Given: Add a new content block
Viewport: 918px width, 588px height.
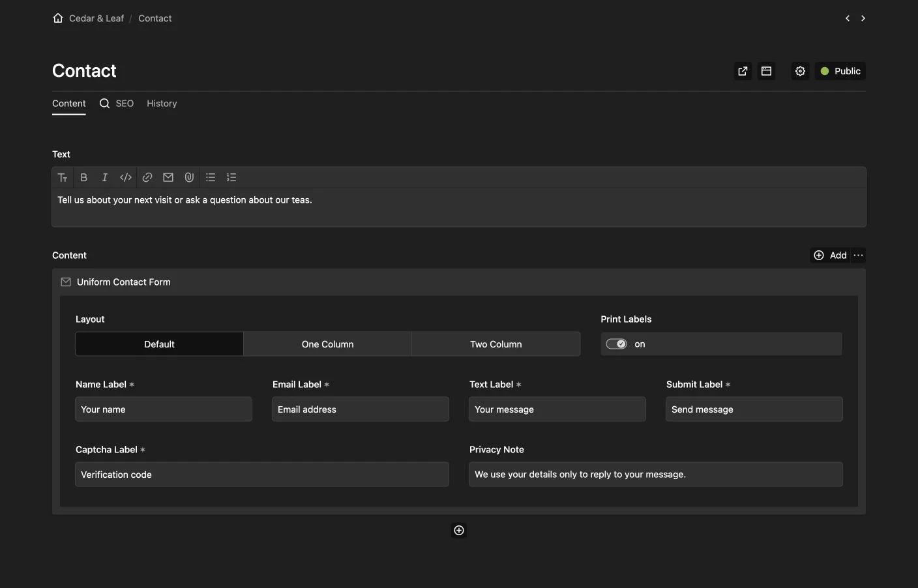Looking at the screenshot, I should 830,256.
